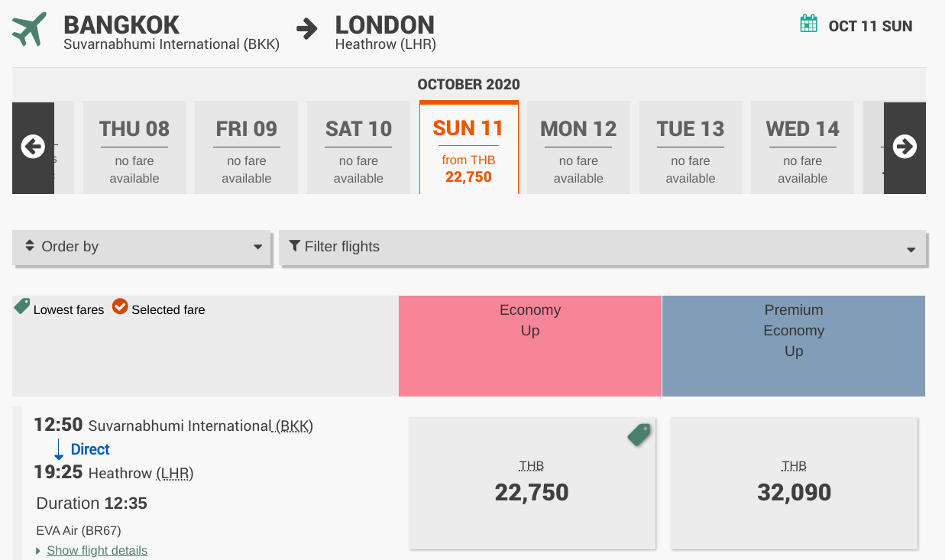Click the filter funnel icon
Screen dimensions: 945x560
pos(295,246)
